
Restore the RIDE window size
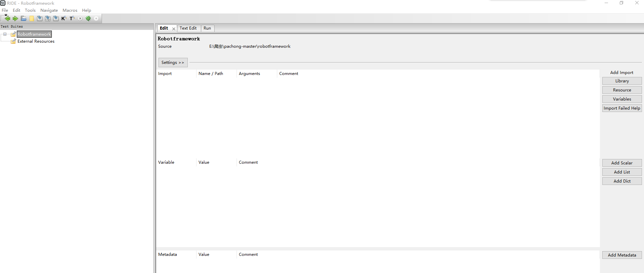pyautogui.click(x=621, y=3)
